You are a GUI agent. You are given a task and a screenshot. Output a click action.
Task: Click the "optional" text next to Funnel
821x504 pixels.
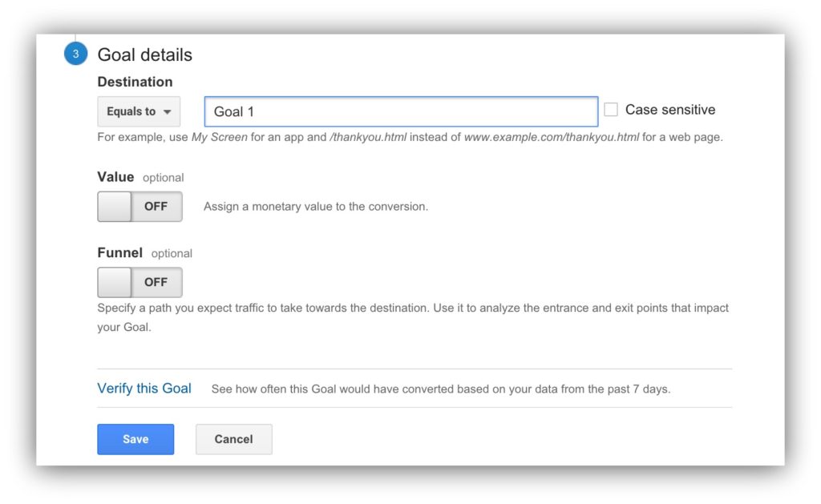pos(172,253)
